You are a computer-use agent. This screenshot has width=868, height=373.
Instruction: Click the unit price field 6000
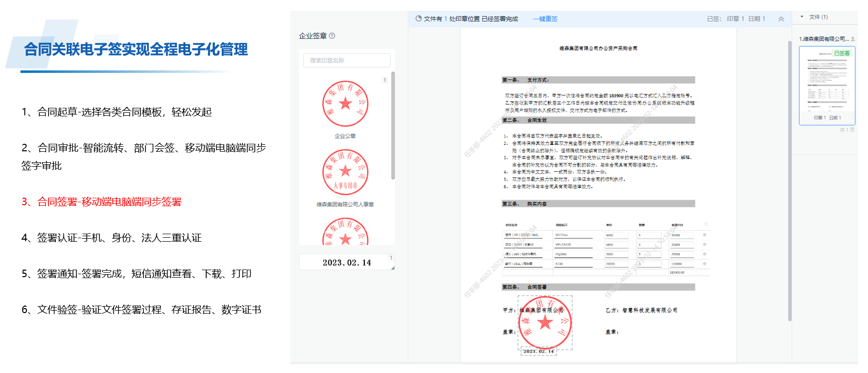pos(617,235)
